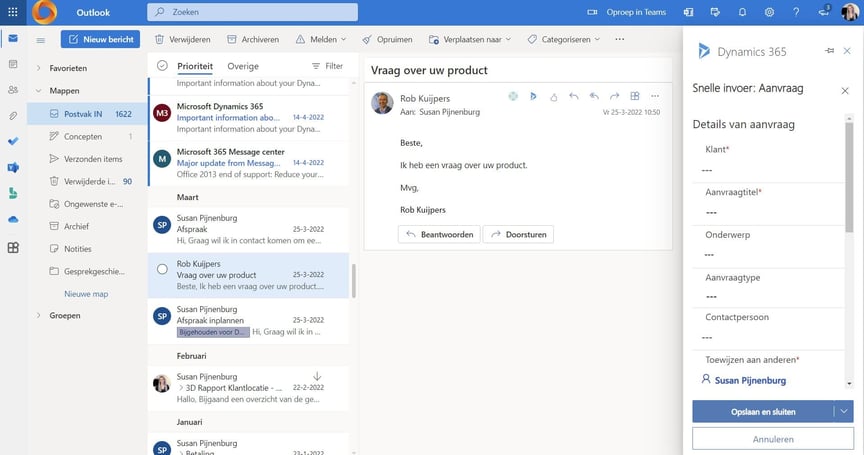Open People in the left app rail
This screenshot has width=864, height=455.
pyautogui.click(x=13, y=90)
